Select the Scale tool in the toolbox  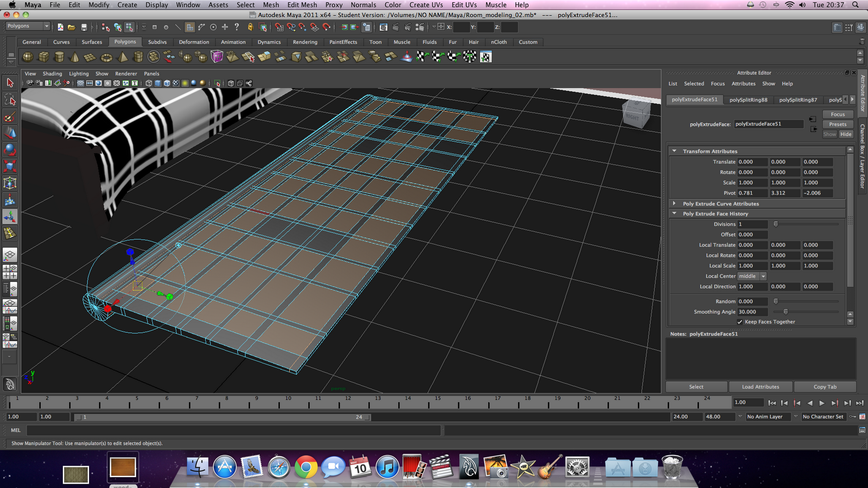(x=10, y=166)
